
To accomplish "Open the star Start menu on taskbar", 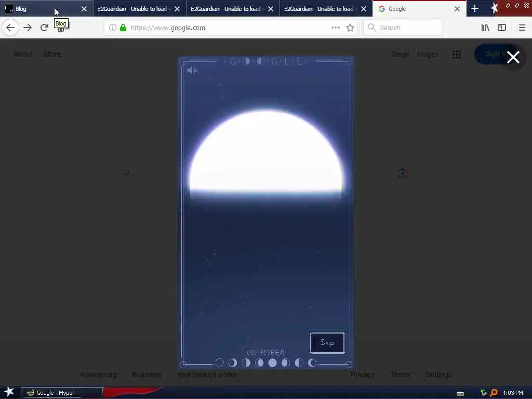I will coord(9,392).
